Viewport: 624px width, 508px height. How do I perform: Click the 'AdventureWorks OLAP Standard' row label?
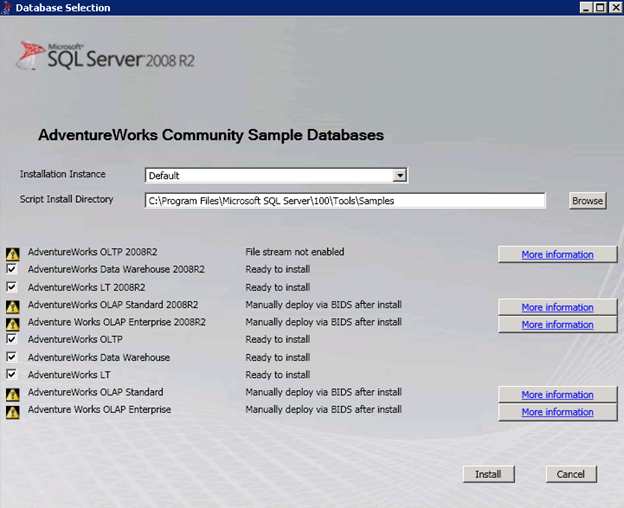pyautogui.click(x=96, y=392)
